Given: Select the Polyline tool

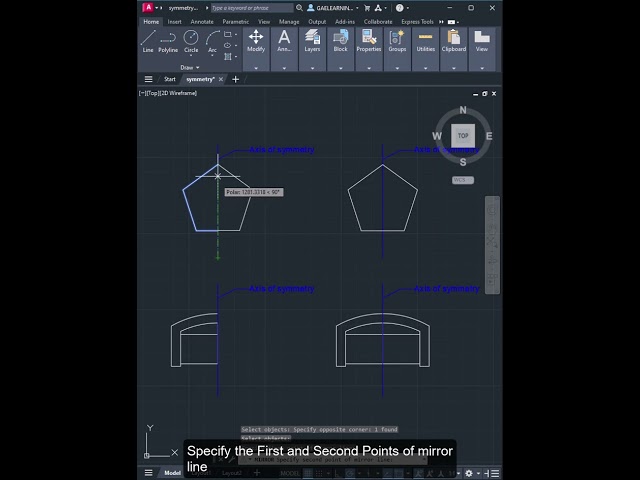Looking at the screenshot, I should pyautogui.click(x=168, y=42).
